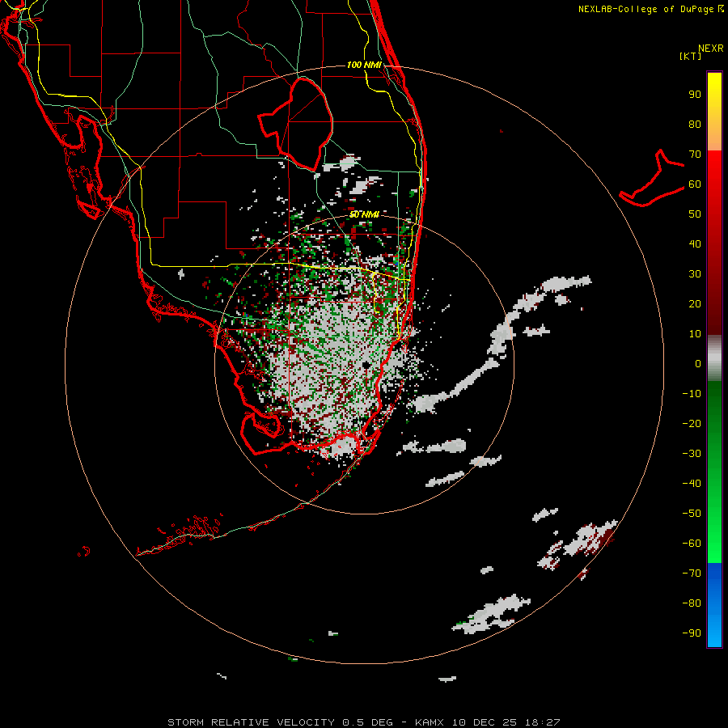Click the -60 value on the velocity legend
Screen dimensions: 728x728
(x=692, y=544)
